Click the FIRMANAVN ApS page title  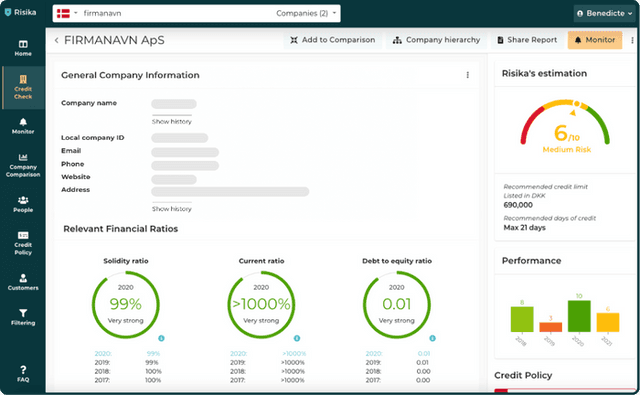click(114, 40)
